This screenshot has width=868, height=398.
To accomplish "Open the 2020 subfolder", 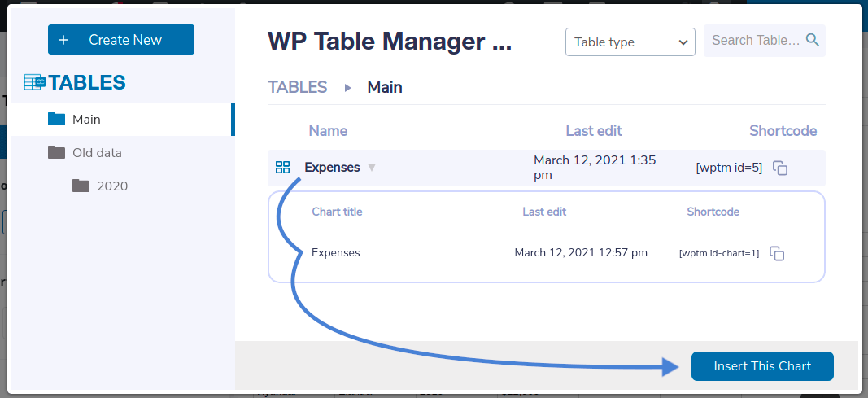I will coord(112,186).
